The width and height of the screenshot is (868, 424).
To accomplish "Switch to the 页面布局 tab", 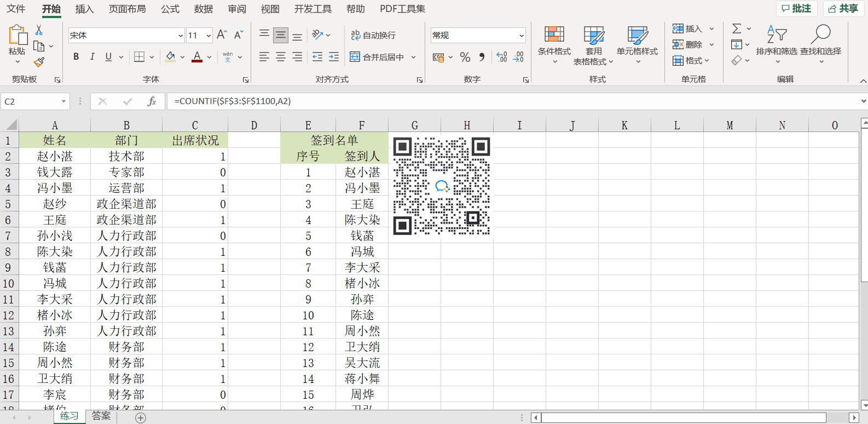I will pyautogui.click(x=127, y=9).
